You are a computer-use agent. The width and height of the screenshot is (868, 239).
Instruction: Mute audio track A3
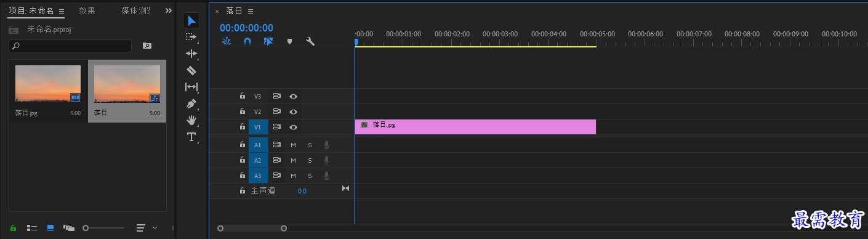[x=294, y=176]
